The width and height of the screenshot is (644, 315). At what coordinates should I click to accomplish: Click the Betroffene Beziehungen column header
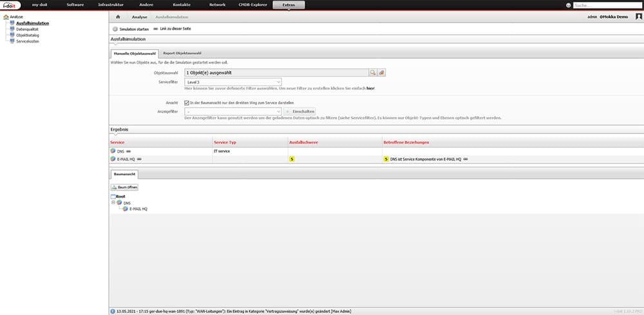click(x=406, y=142)
